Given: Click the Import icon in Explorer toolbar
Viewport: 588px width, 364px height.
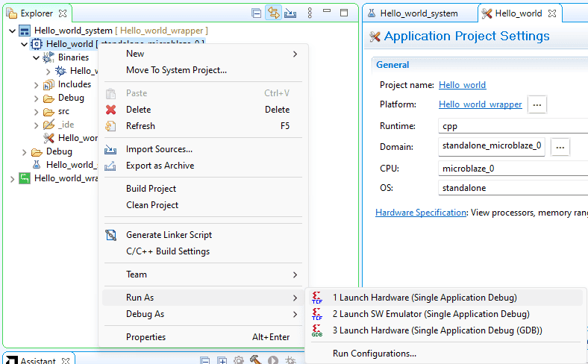Looking at the screenshot, I should coord(290,13).
